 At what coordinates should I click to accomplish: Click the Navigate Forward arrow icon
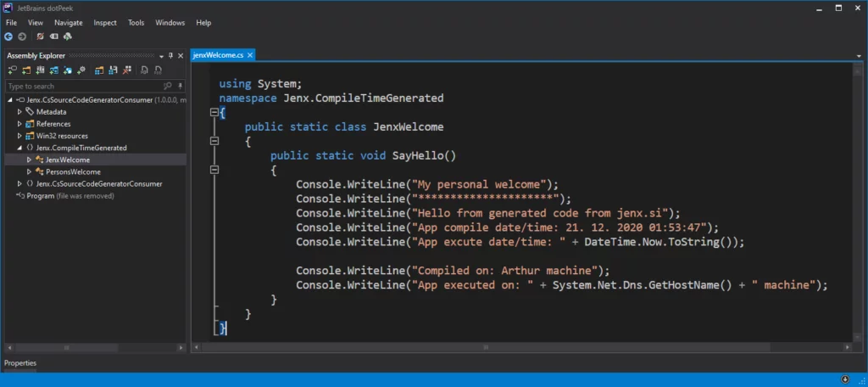pos(21,37)
